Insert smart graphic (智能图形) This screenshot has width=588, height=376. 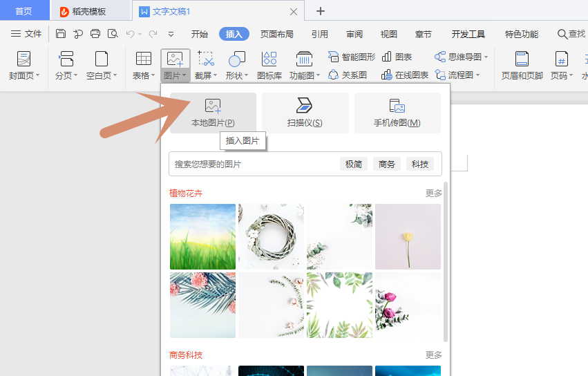[352, 57]
